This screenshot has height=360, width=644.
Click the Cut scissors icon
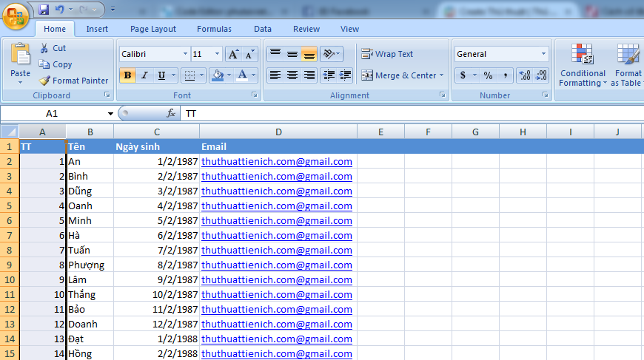(x=44, y=48)
